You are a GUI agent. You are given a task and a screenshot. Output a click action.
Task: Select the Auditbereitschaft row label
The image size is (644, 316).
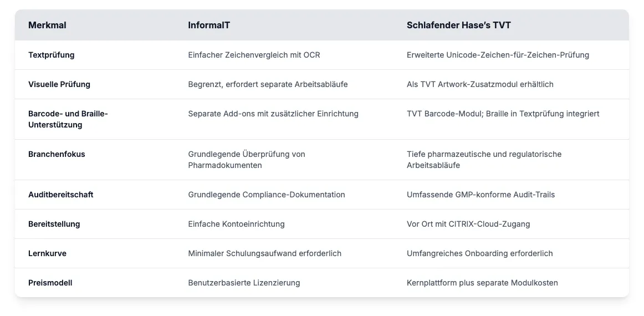[60, 195]
